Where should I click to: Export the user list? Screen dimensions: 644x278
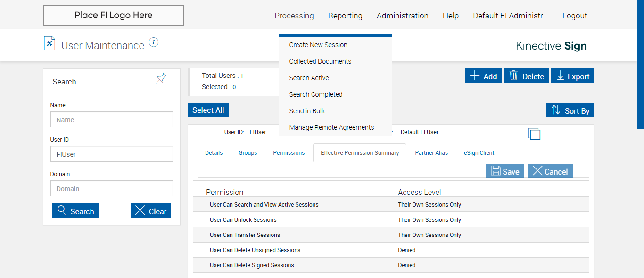pyautogui.click(x=573, y=76)
